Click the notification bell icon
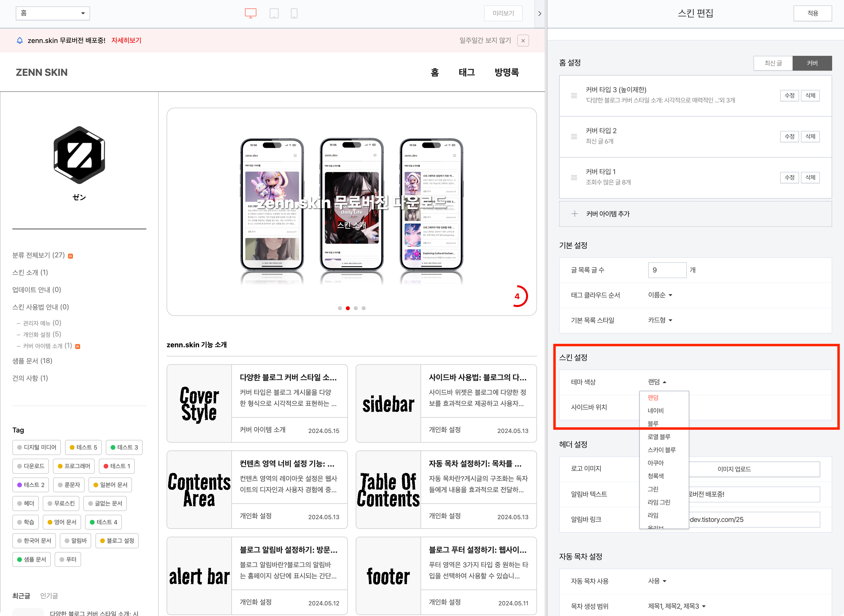The width and height of the screenshot is (844, 616). click(x=20, y=40)
